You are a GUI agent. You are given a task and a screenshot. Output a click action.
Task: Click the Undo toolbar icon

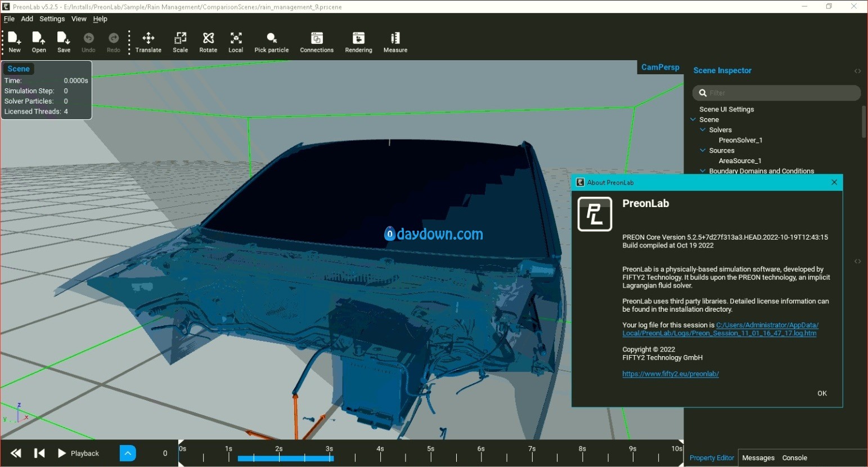coord(88,42)
